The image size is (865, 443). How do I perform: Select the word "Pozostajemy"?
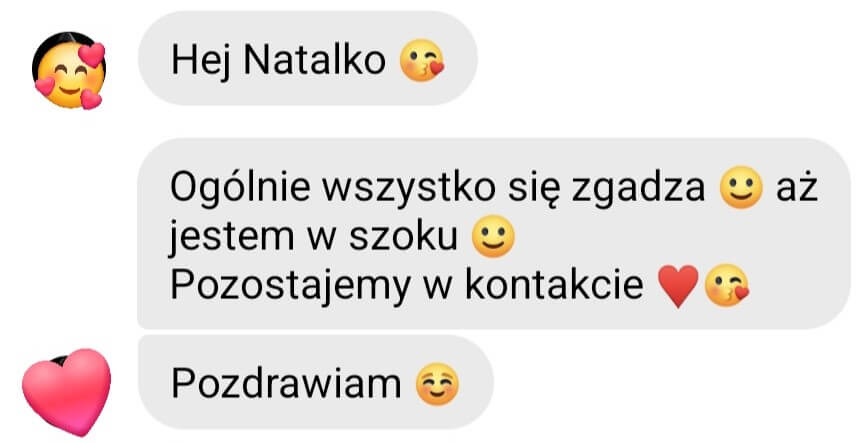(291, 287)
